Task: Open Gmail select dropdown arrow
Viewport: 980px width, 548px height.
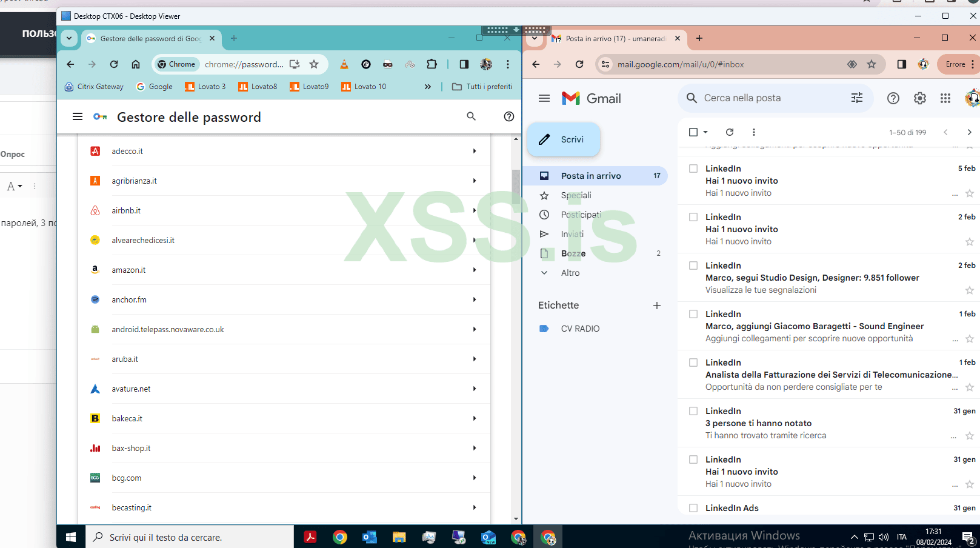Action: (x=705, y=132)
